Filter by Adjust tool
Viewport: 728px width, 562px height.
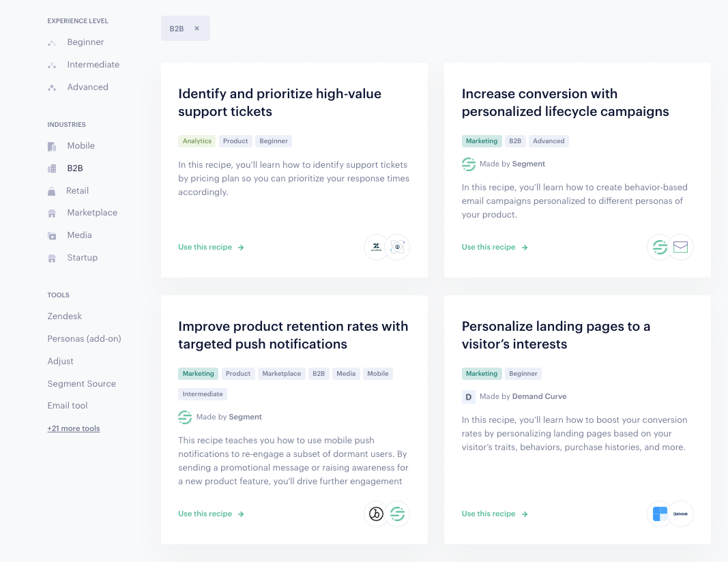(x=60, y=361)
